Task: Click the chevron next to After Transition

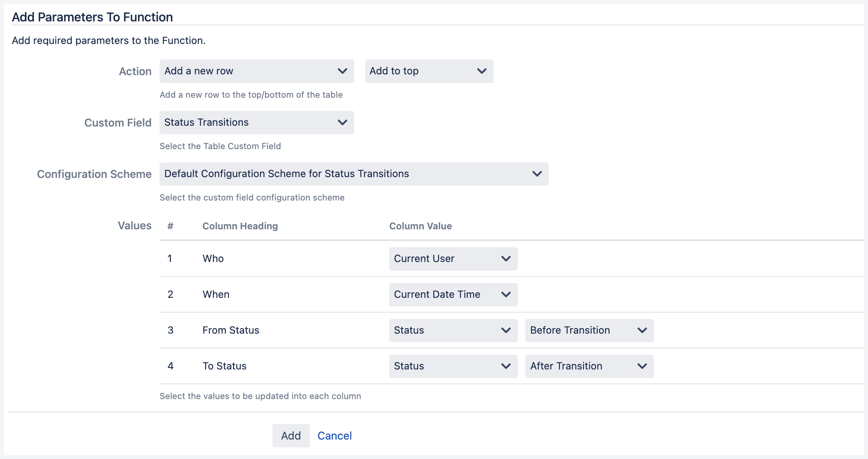Action: pyautogui.click(x=642, y=366)
